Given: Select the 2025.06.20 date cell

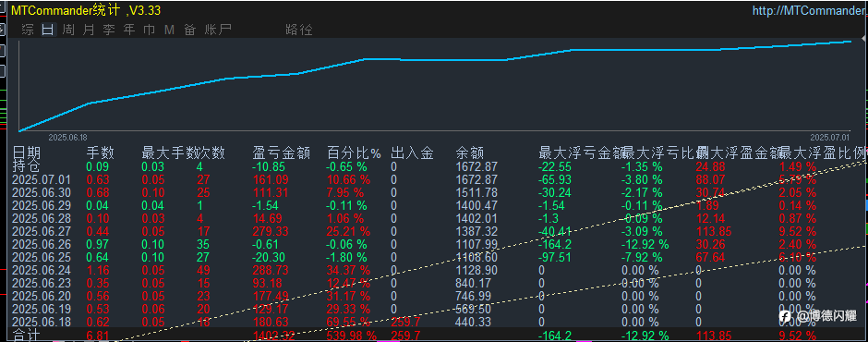Looking at the screenshot, I should pos(42,296).
